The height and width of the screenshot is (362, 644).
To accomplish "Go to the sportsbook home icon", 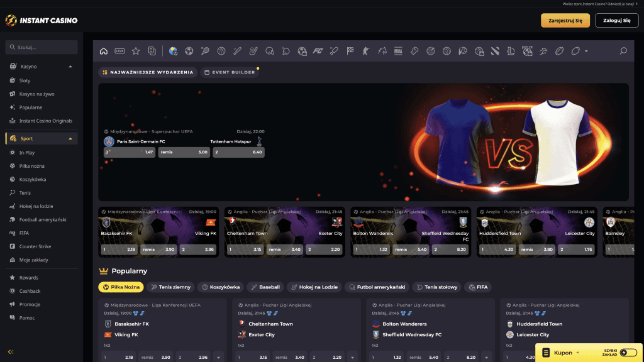I will pyautogui.click(x=104, y=51).
